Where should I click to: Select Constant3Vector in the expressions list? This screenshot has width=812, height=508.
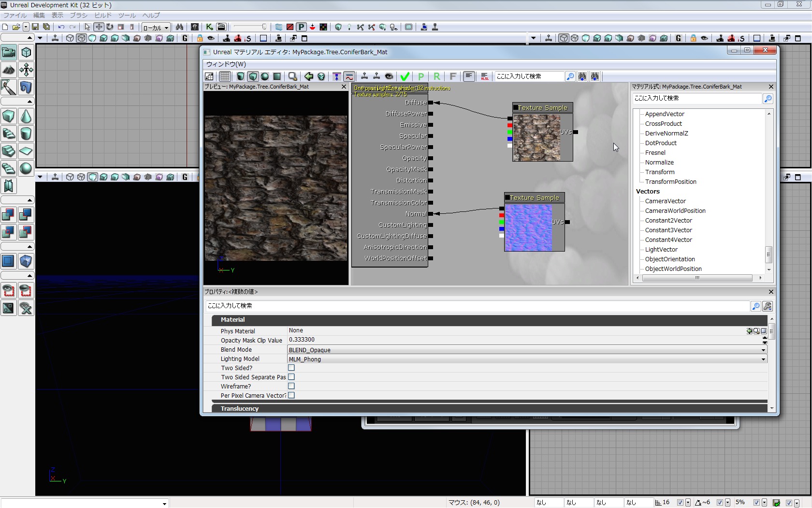coord(668,230)
